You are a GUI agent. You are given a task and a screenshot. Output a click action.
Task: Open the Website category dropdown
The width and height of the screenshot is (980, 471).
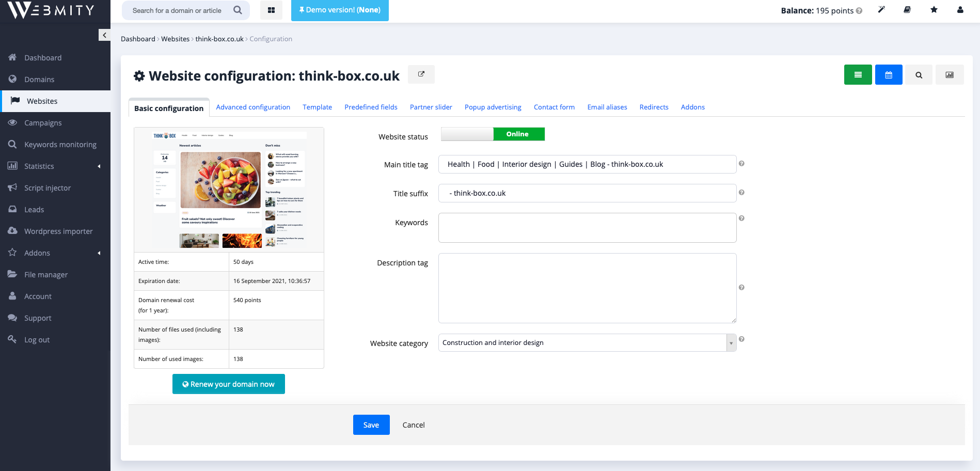(731, 342)
